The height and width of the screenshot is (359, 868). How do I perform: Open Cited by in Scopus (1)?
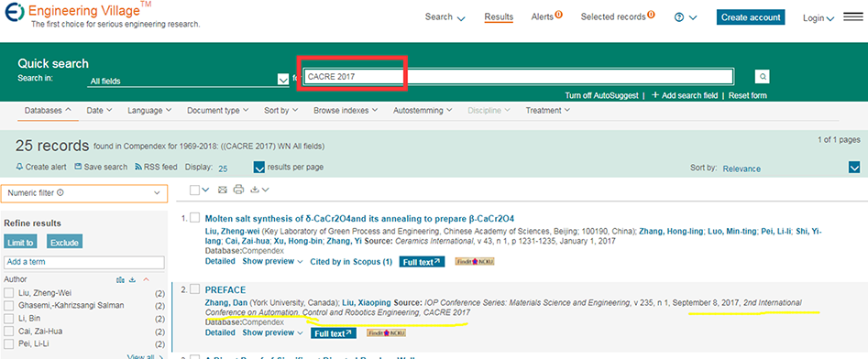point(351,262)
